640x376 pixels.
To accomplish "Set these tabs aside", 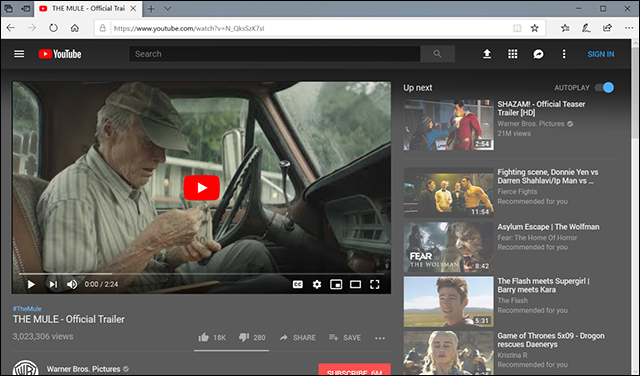I will [x=26, y=8].
